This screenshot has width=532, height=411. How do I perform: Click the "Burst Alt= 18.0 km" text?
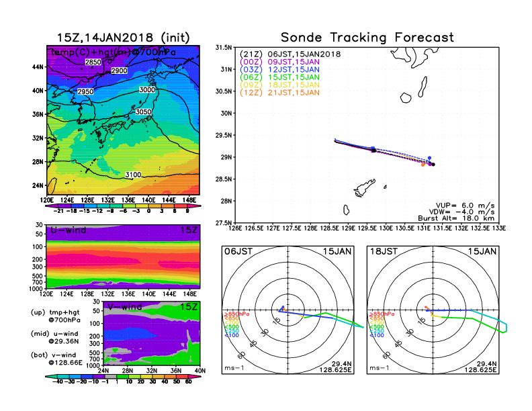pyautogui.click(x=456, y=218)
